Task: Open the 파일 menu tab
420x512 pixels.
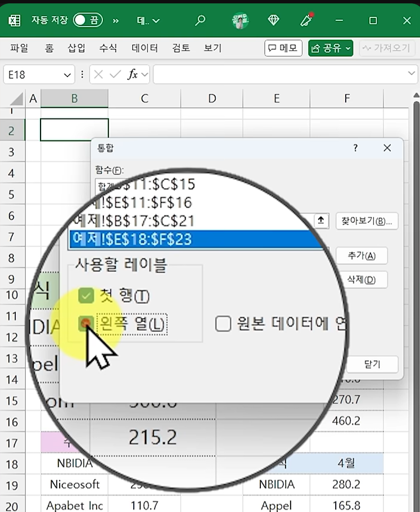Action: click(x=19, y=48)
